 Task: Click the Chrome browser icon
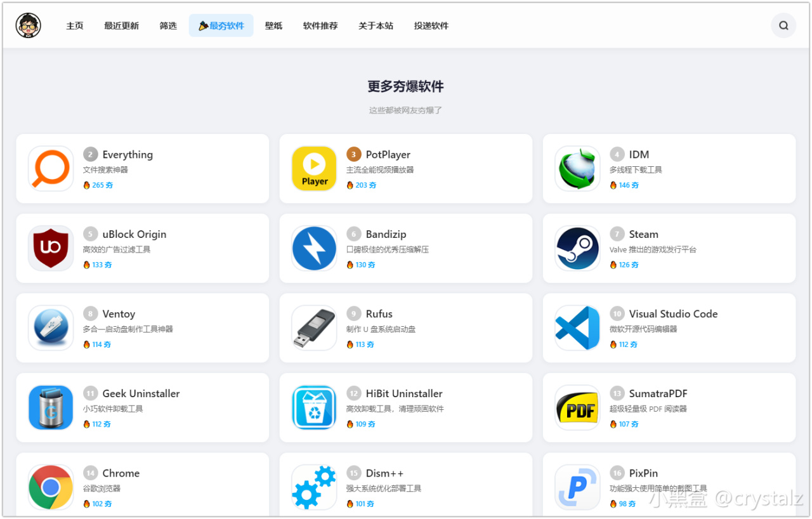click(51, 487)
